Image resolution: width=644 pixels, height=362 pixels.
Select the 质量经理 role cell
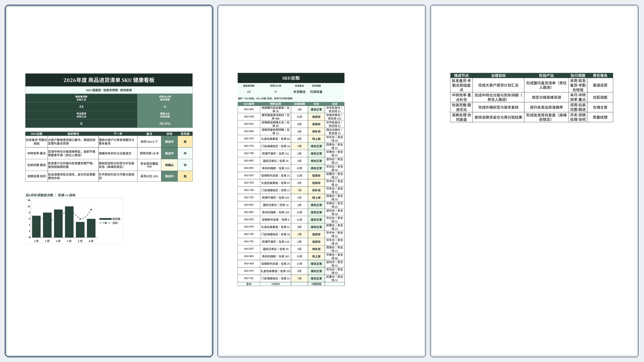coord(600,117)
